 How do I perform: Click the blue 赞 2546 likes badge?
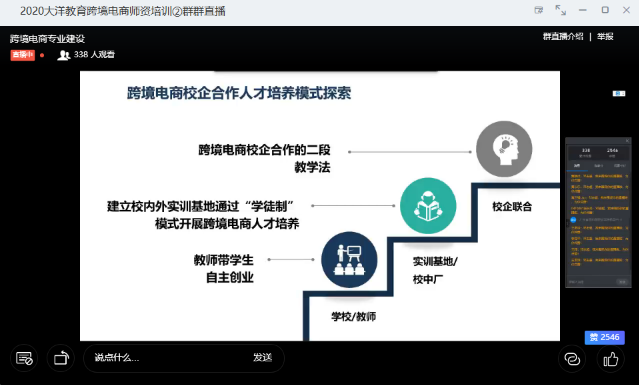604,337
